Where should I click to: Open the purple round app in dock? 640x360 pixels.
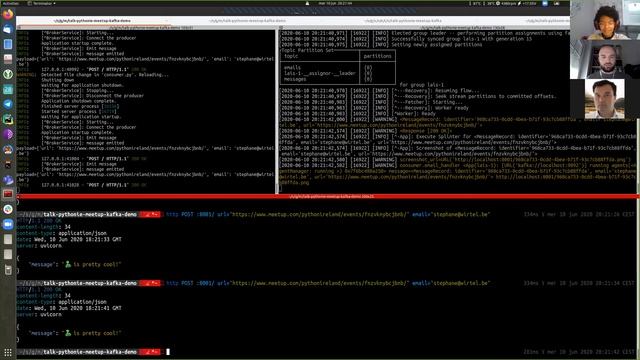point(8,134)
